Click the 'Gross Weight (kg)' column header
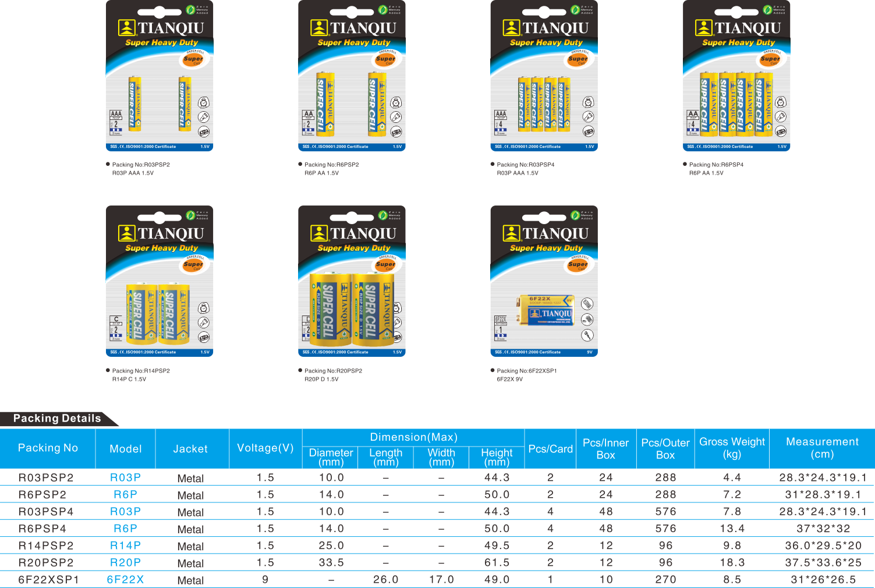The height and width of the screenshot is (588, 875). (x=732, y=448)
